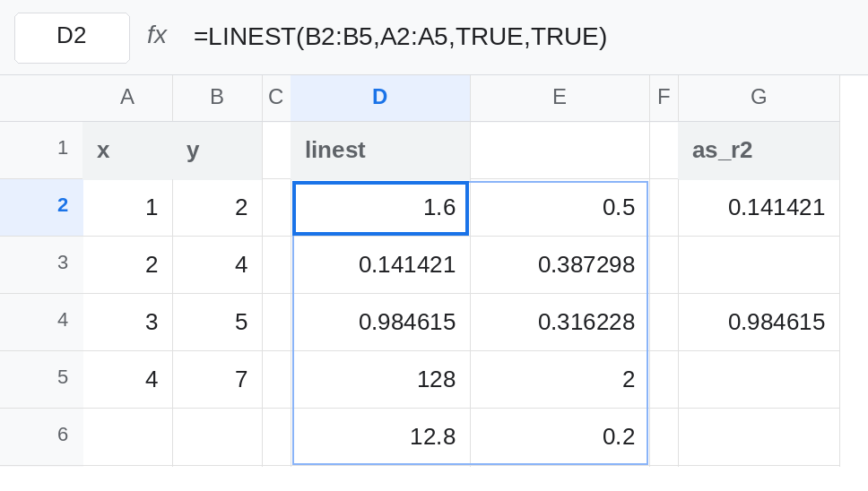Click cell G2 showing 0.141421
Screen dimensions: 868x491
pos(759,208)
